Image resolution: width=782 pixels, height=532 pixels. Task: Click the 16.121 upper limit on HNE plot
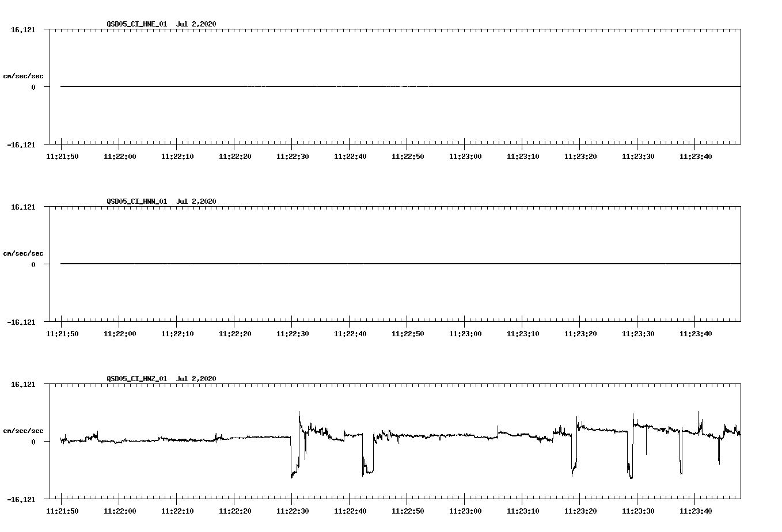[x=23, y=29]
